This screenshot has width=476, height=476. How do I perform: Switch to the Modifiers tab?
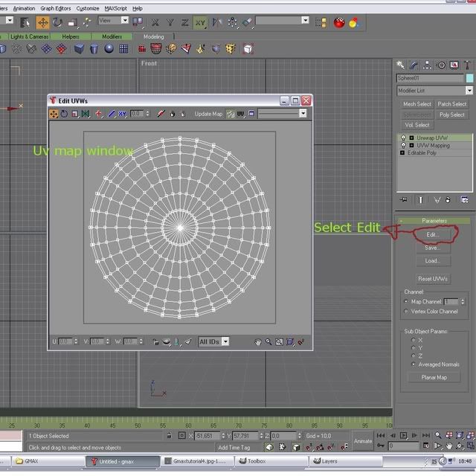tap(112, 36)
